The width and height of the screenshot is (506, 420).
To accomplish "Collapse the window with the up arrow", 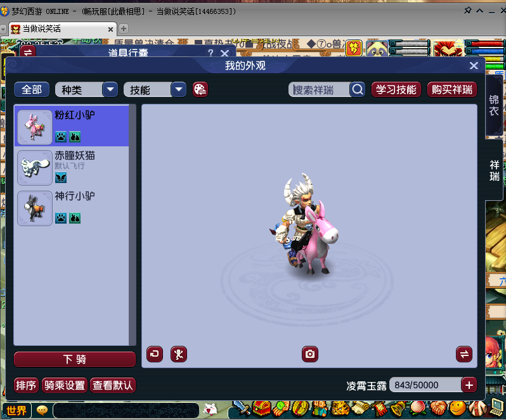I will [x=479, y=11].
